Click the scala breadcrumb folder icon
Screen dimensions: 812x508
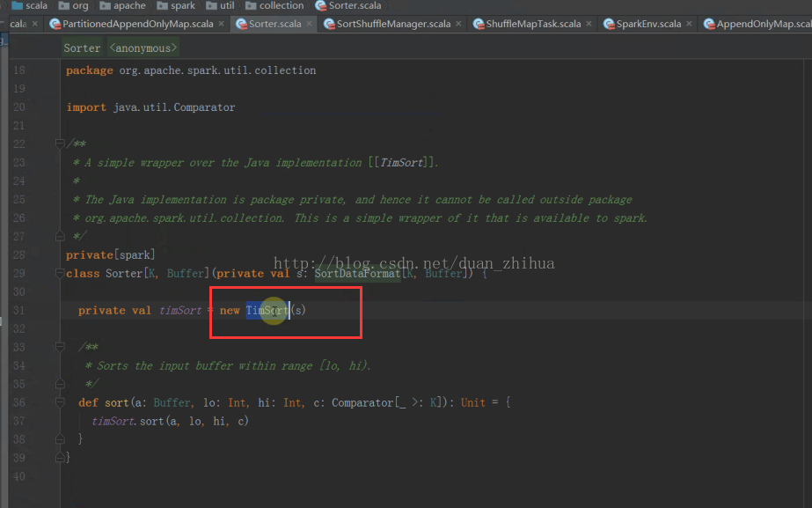(x=17, y=5)
